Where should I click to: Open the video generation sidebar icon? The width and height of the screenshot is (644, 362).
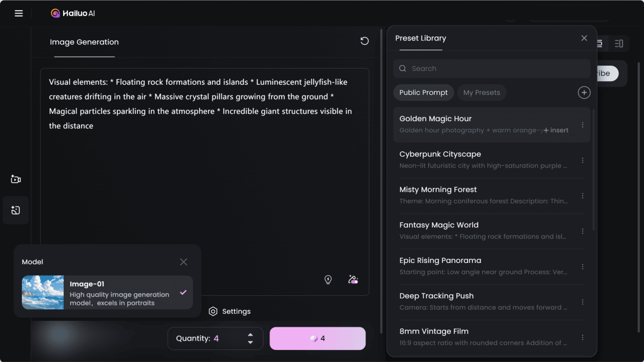(x=16, y=179)
